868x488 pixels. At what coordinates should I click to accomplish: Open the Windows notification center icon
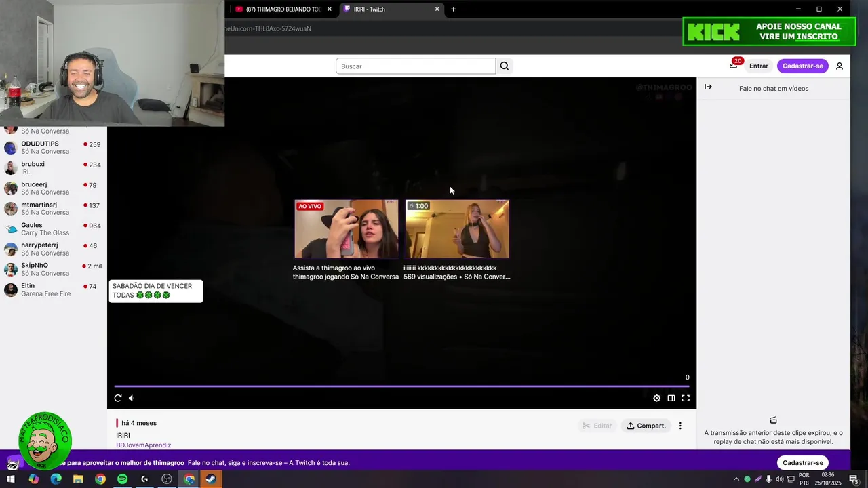(x=854, y=479)
